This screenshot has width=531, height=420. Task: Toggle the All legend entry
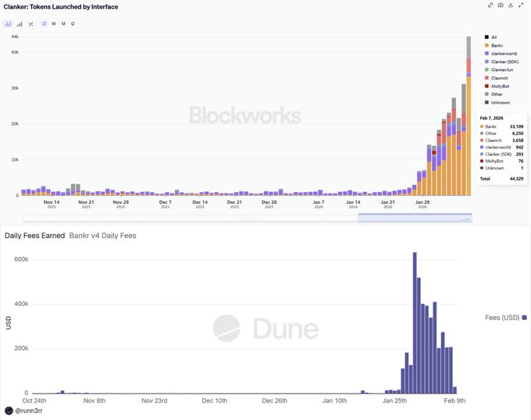[x=490, y=37]
